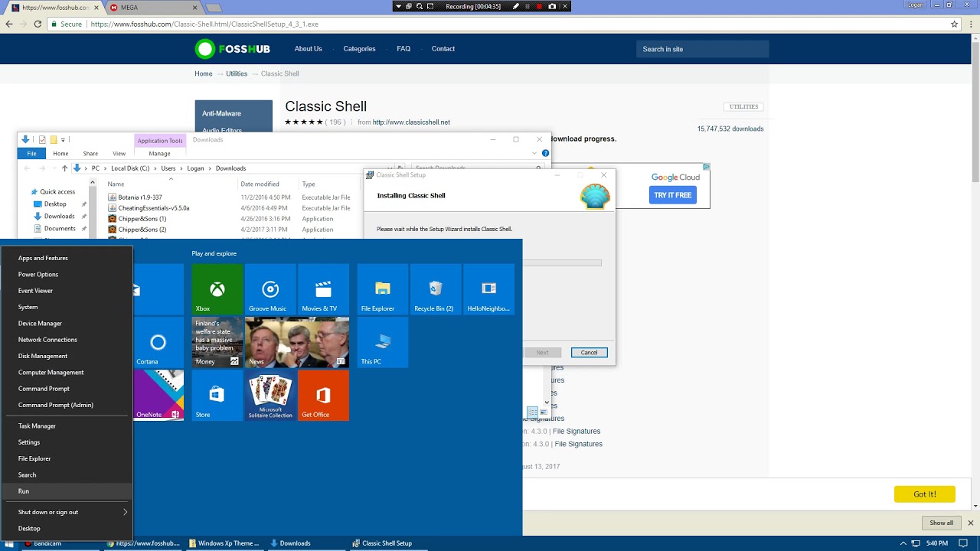980x551 pixels.
Task: Sort by the Date modified column
Action: point(260,184)
